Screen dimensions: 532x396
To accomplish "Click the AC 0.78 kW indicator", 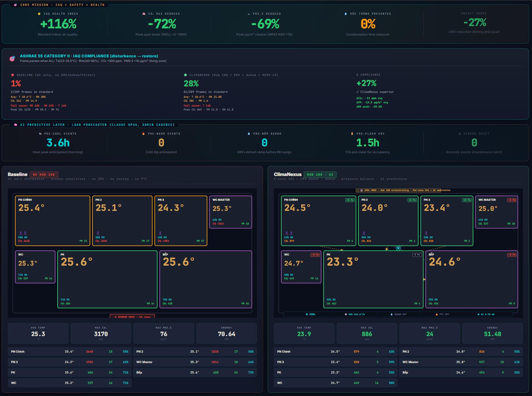I will tap(486, 314).
